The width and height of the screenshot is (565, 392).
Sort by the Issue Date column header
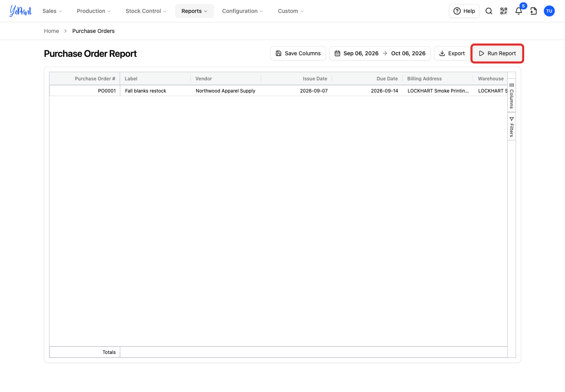[297, 79]
